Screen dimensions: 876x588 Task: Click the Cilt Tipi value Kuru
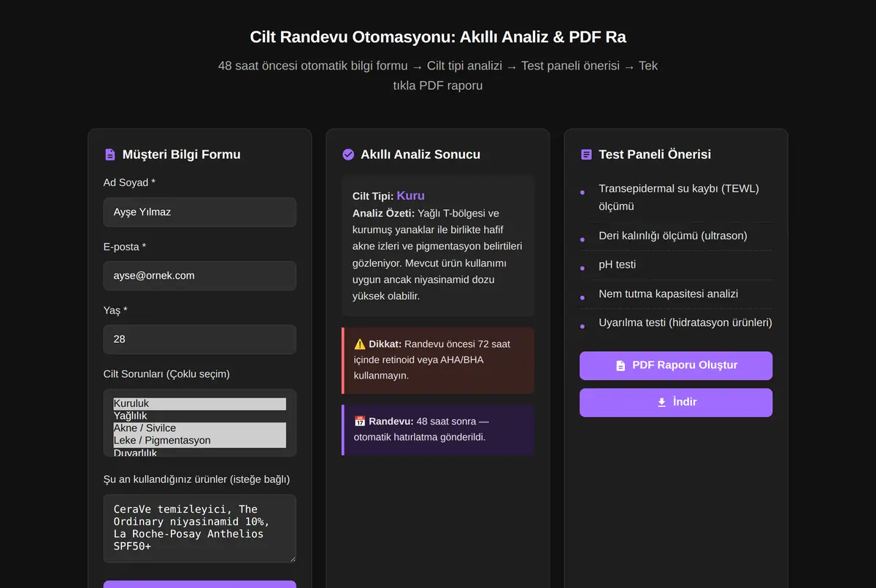(x=410, y=196)
